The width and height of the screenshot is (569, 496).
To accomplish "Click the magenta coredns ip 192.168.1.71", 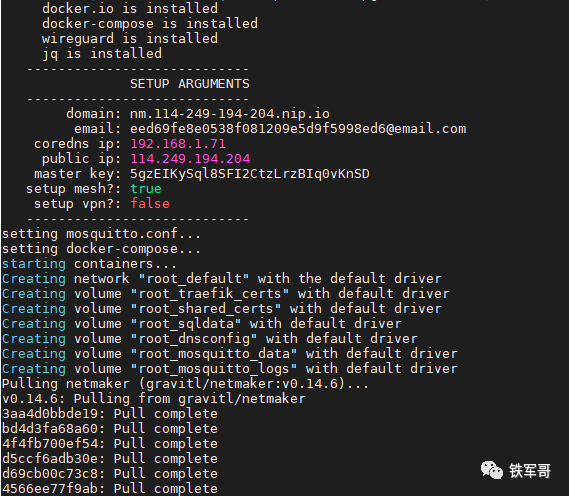I will point(178,144).
